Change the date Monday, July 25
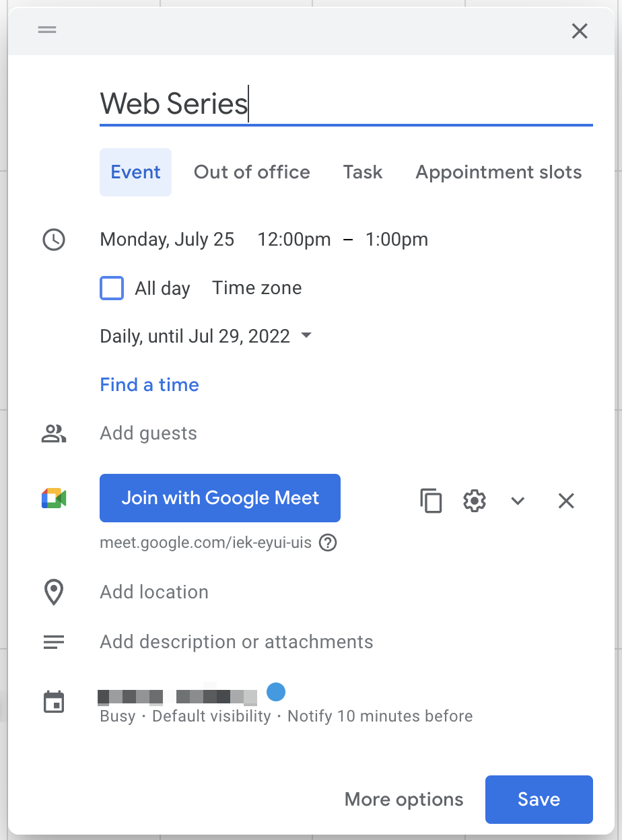Viewport: 622px width, 840px height. (167, 240)
